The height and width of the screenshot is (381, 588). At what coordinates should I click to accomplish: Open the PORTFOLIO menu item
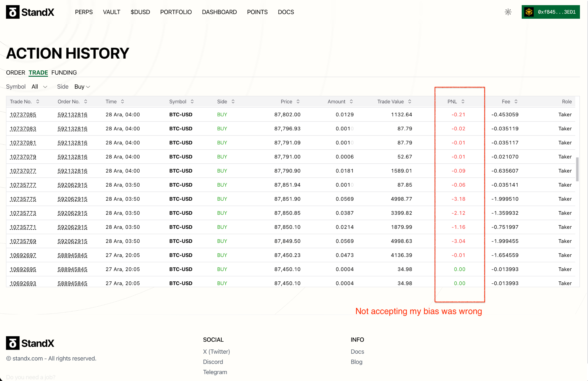point(176,12)
